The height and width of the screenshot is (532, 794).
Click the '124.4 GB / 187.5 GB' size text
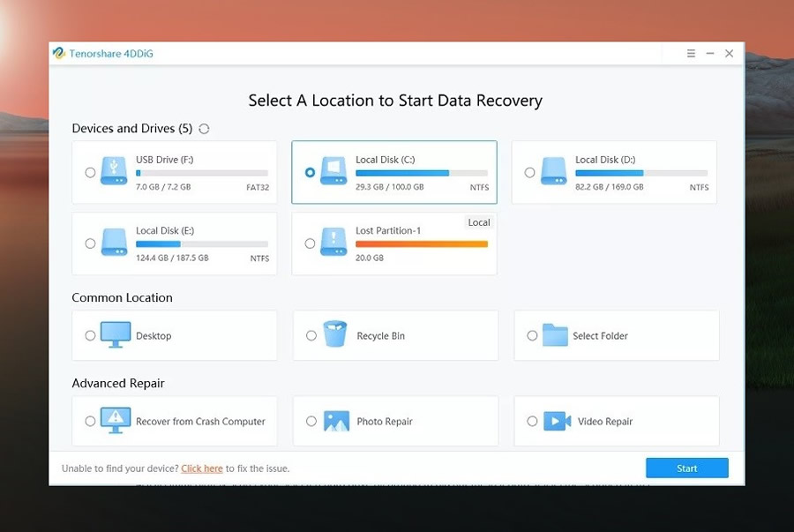[x=172, y=258]
